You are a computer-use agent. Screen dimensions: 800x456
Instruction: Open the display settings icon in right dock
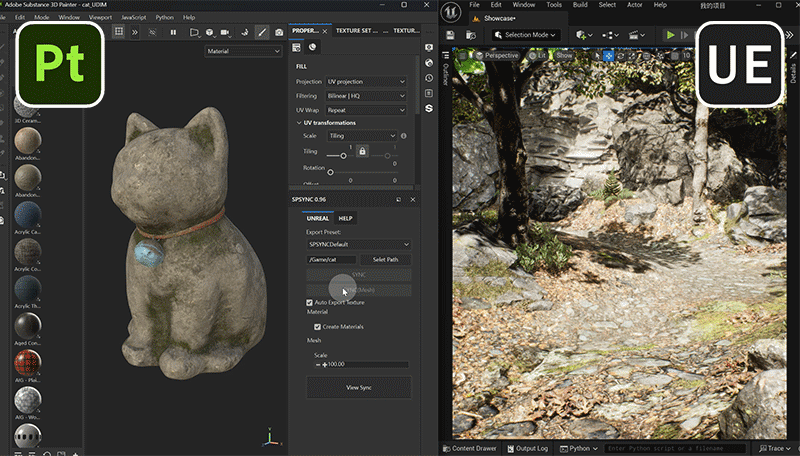[x=429, y=47]
